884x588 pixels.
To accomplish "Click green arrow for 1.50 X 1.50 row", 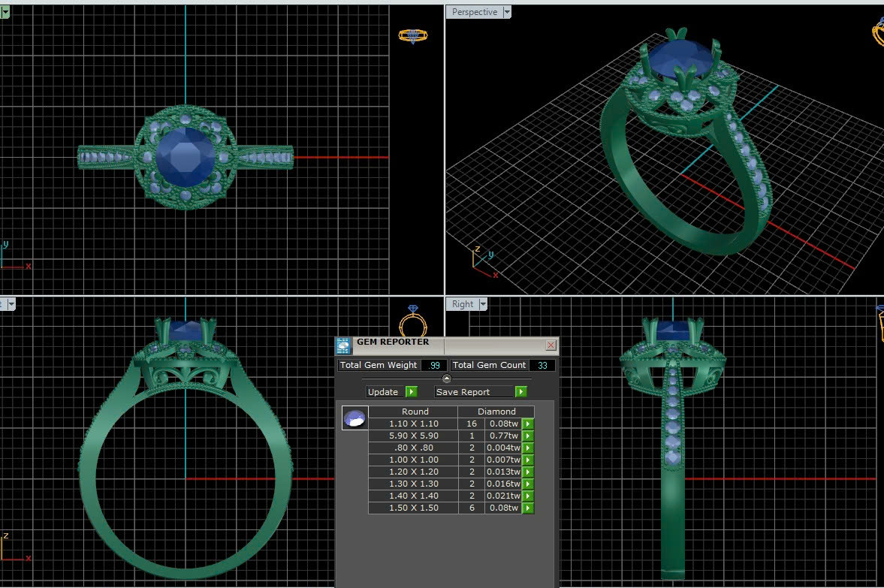I will click(x=528, y=508).
